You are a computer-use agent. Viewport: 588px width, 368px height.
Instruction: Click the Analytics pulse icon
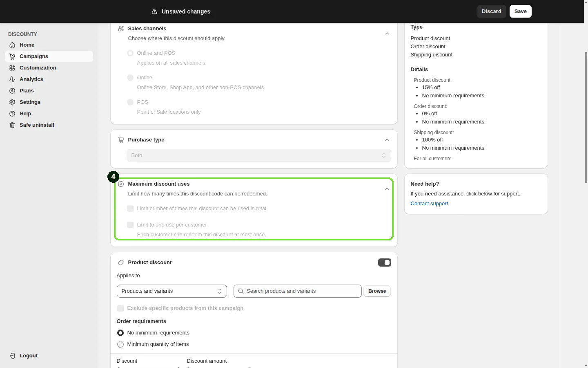pyautogui.click(x=12, y=79)
